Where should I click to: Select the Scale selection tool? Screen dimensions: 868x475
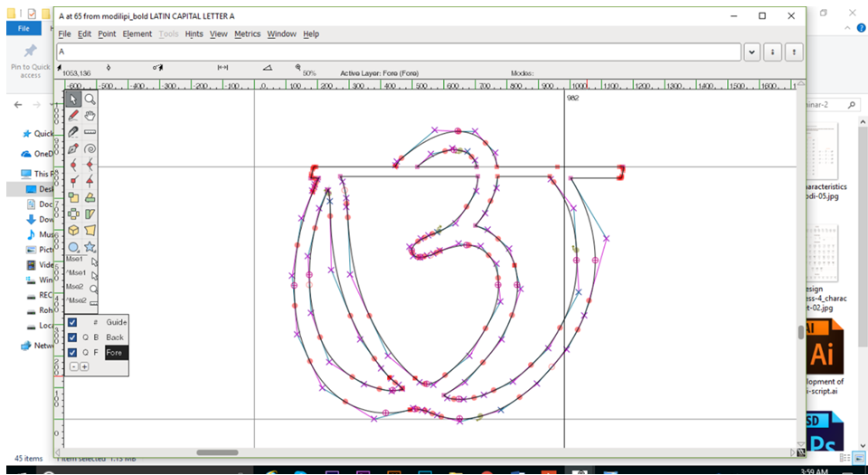coord(73,197)
